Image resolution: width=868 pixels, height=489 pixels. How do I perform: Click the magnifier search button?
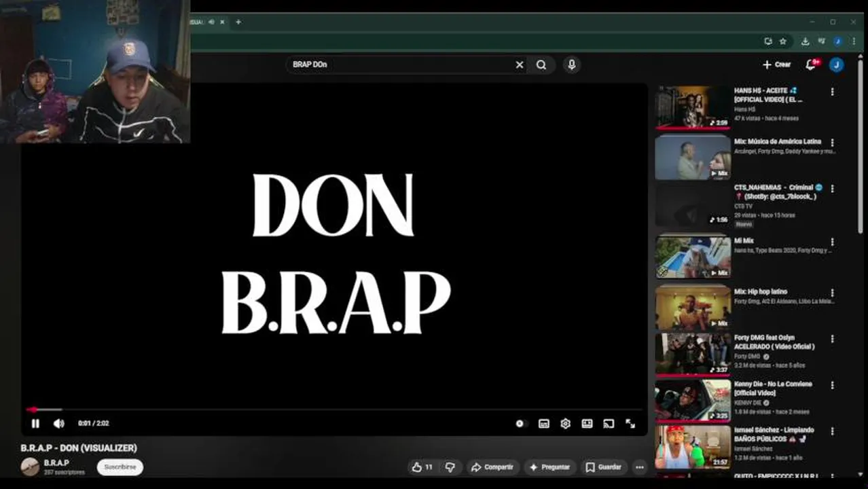541,65
